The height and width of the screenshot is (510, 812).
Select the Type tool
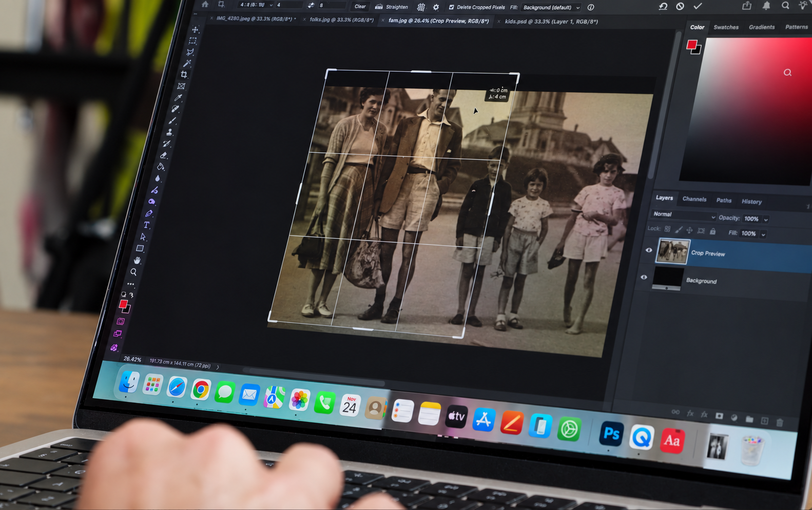coord(146,225)
